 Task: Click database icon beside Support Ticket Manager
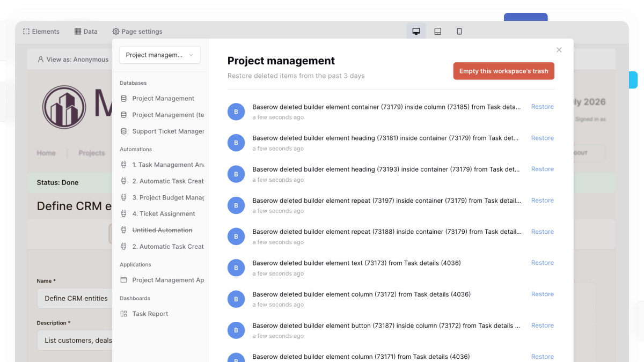click(x=124, y=131)
